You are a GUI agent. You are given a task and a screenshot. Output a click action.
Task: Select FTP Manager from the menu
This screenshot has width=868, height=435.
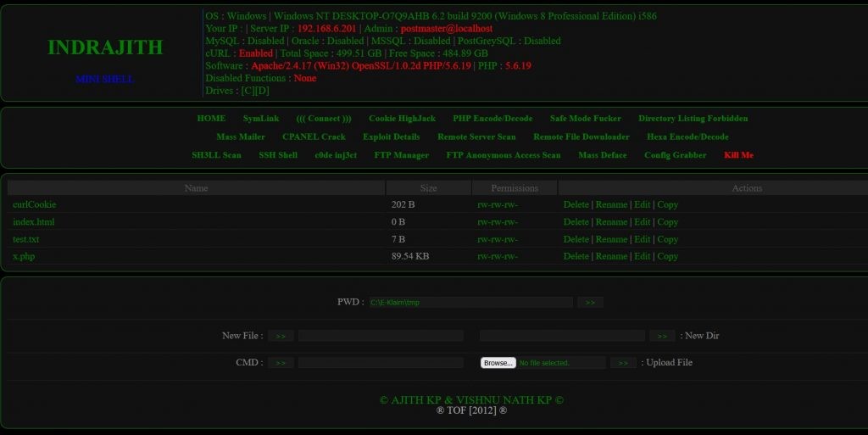click(x=401, y=155)
